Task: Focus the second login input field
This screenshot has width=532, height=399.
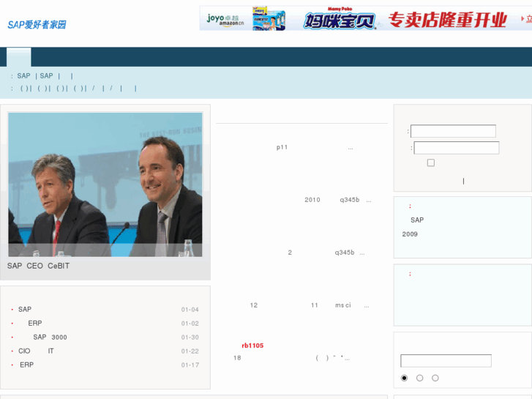Action: [457, 148]
